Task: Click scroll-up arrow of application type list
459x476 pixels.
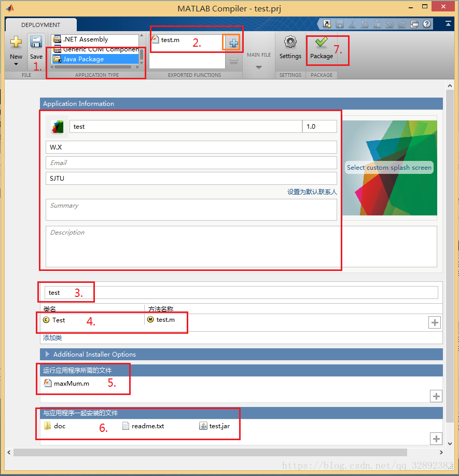Action: click(x=142, y=35)
